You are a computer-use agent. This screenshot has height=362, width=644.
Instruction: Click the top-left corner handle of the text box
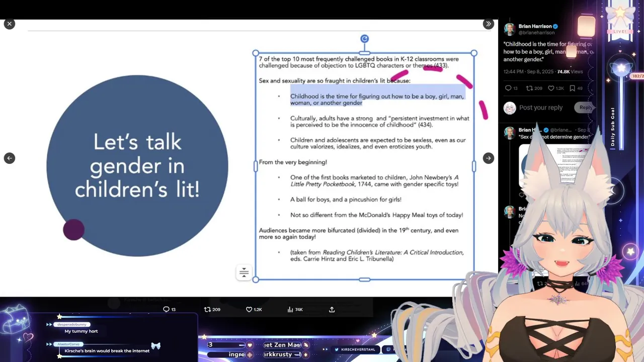click(256, 53)
